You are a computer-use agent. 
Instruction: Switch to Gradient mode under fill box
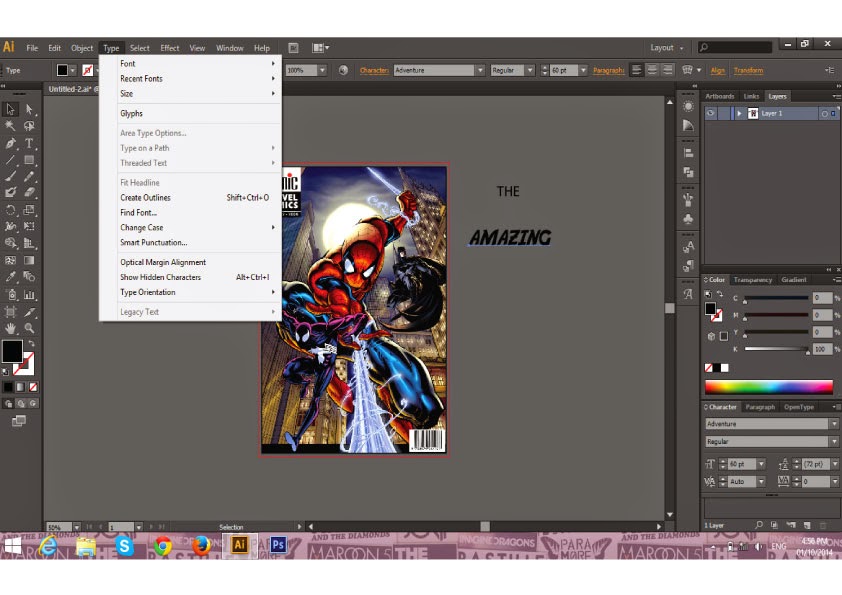pos(20,387)
